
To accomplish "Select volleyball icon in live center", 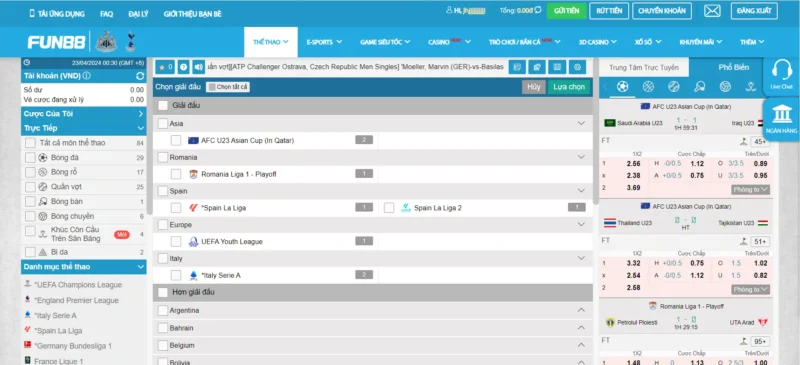I will [725, 86].
